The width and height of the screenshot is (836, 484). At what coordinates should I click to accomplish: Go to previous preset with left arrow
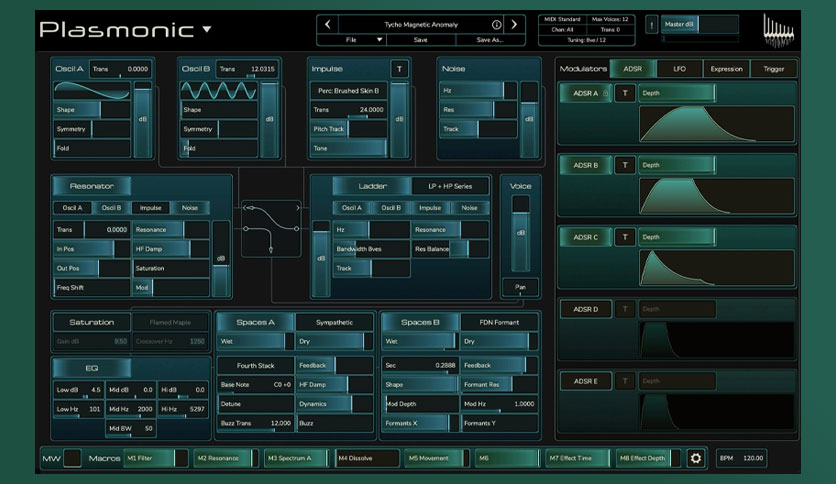328,25
